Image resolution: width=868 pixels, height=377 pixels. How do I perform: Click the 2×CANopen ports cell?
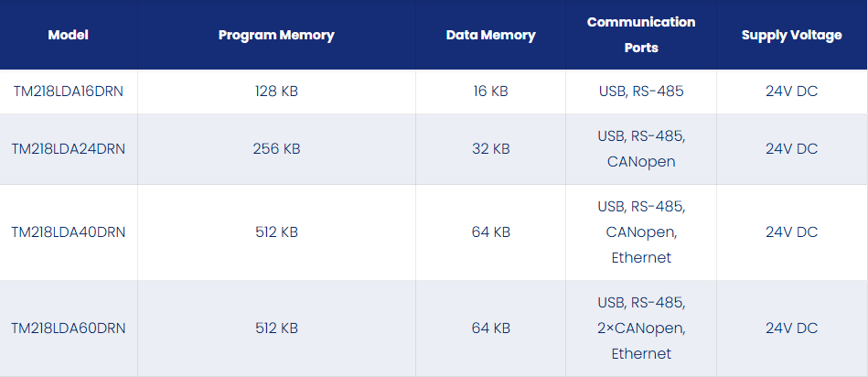[641, 329]
